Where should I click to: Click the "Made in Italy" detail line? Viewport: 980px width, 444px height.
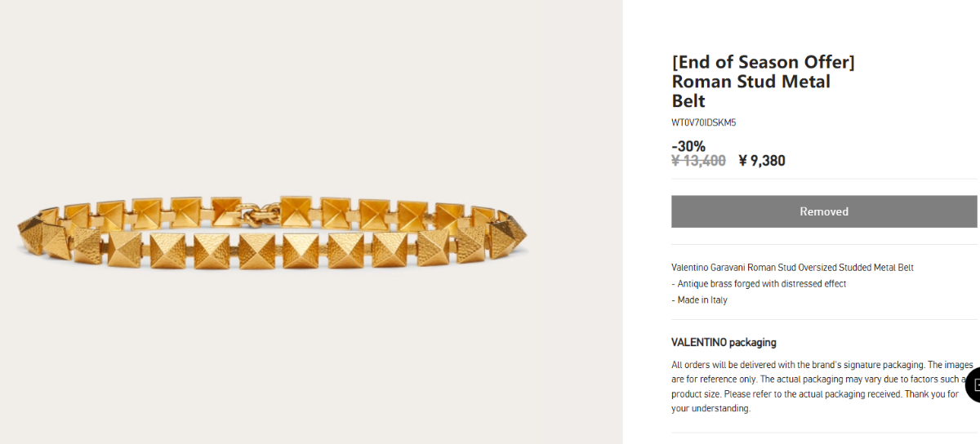point(702,300)
